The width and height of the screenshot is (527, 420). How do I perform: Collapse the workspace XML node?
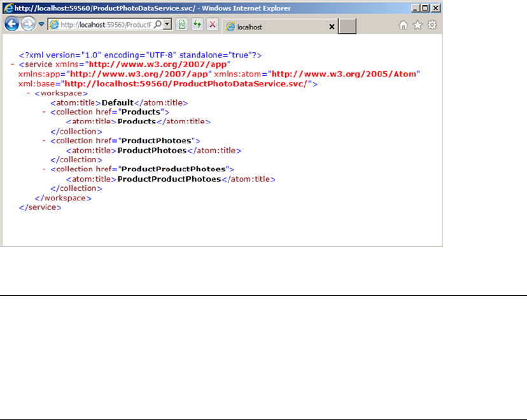pyautogui.click(x=28, y=93)
